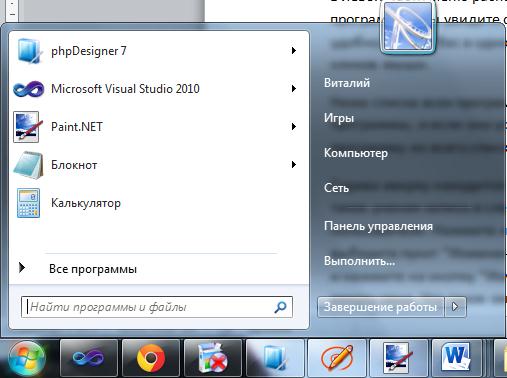507x378 pixels.
Task: Open shutdown options arrow next to Завершение работы
Action: tap(455, 307)
